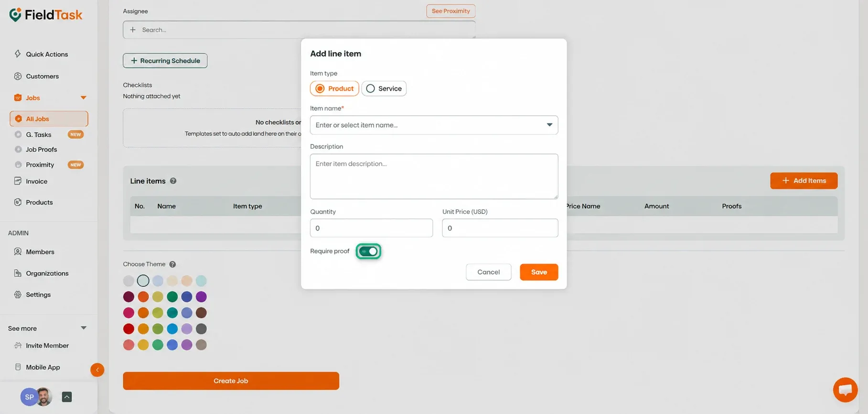Screen dimensions: 868x414
Task: Click the Members sidebar icon
Action: point(18,251)
